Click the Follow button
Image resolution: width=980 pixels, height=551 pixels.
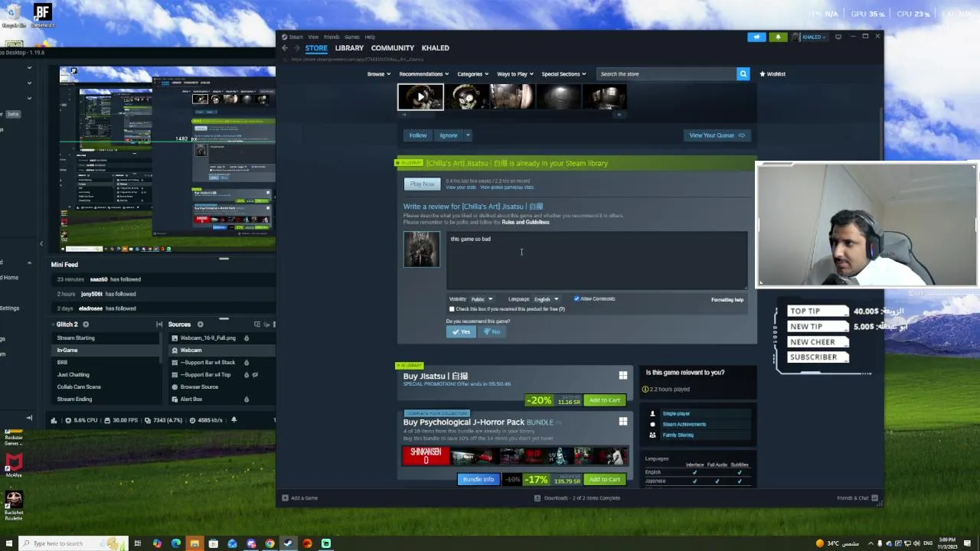[x=417, y=135]
